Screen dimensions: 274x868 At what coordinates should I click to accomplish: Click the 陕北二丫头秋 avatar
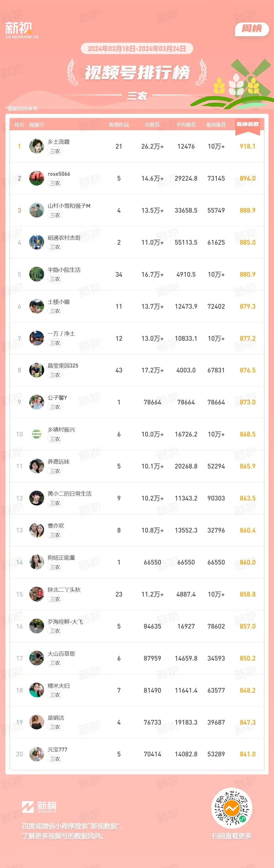tap(36, 594)
